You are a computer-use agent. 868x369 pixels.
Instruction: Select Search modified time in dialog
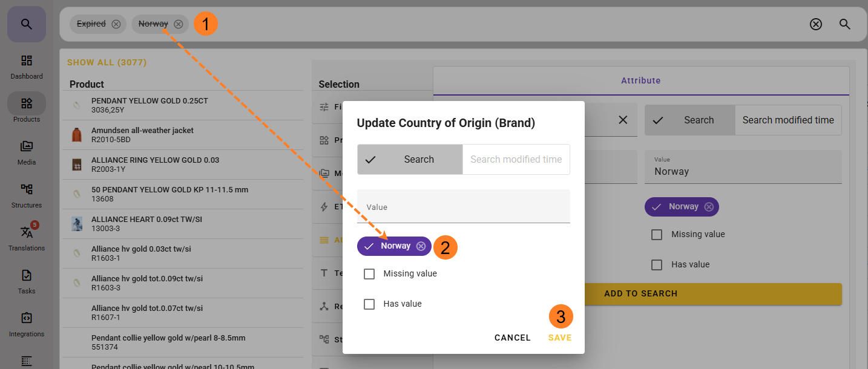tap(516, 160)
